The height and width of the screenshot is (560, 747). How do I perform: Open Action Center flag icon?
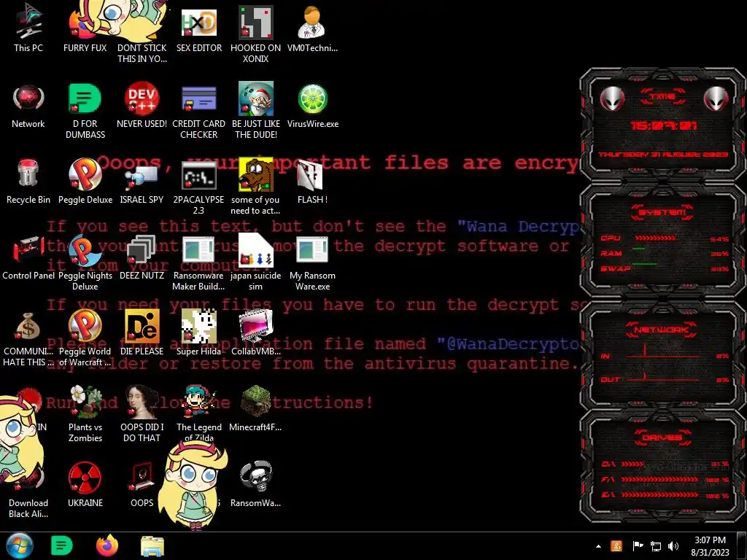pos(638,545)
